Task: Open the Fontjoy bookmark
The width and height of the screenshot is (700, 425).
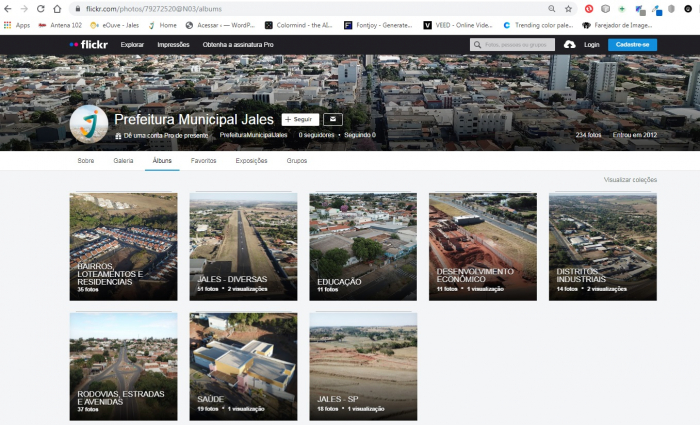Action: 378,25
